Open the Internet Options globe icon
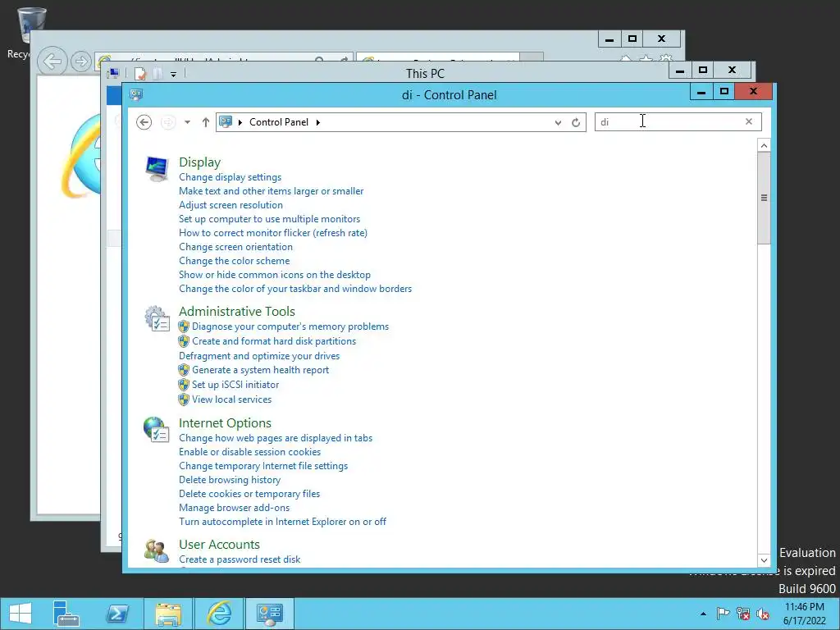The width and height of the screenshot is (840, 630). pos(157,429)
